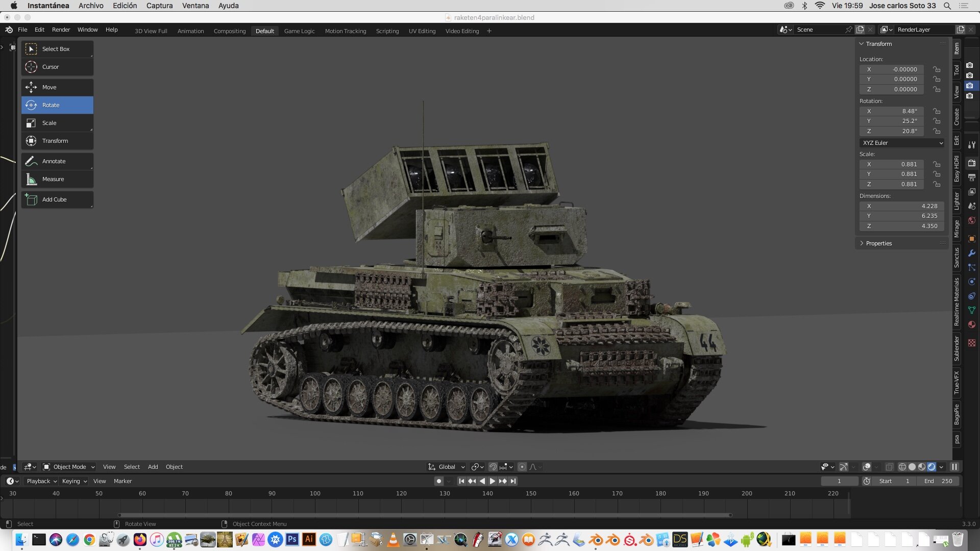
Task: Activate the Cursor tool
Action: point(57,67)
